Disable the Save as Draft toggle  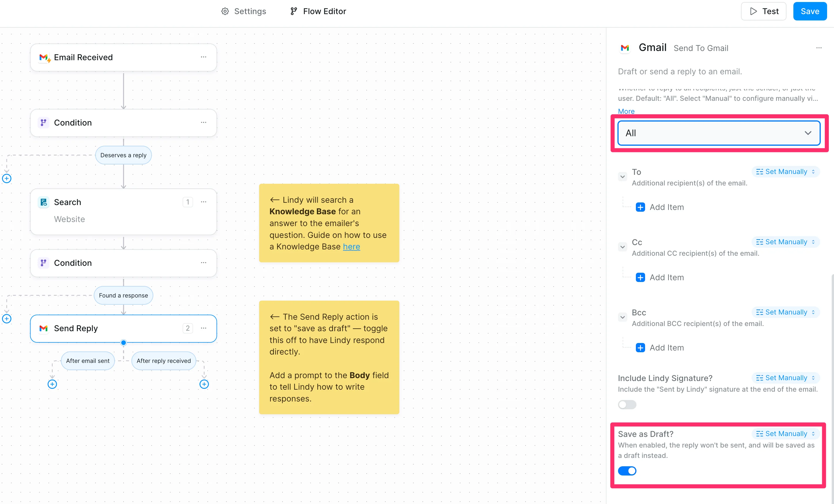(x=627, y=471)
